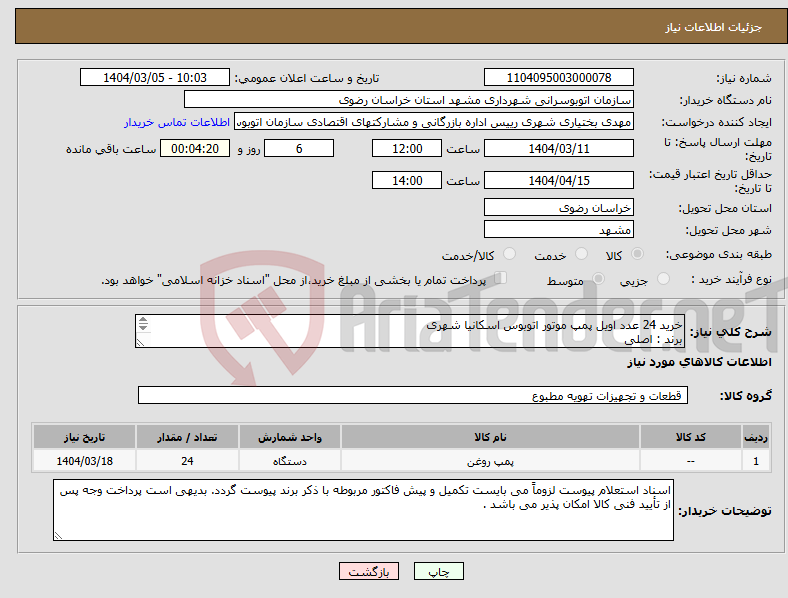Select the خدمت radio button
788x598 pixels.
pos(581,254)
